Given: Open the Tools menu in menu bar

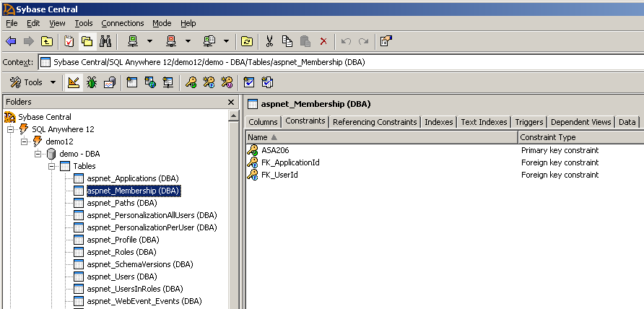Looking at the screenshot, I should (83, 23).
